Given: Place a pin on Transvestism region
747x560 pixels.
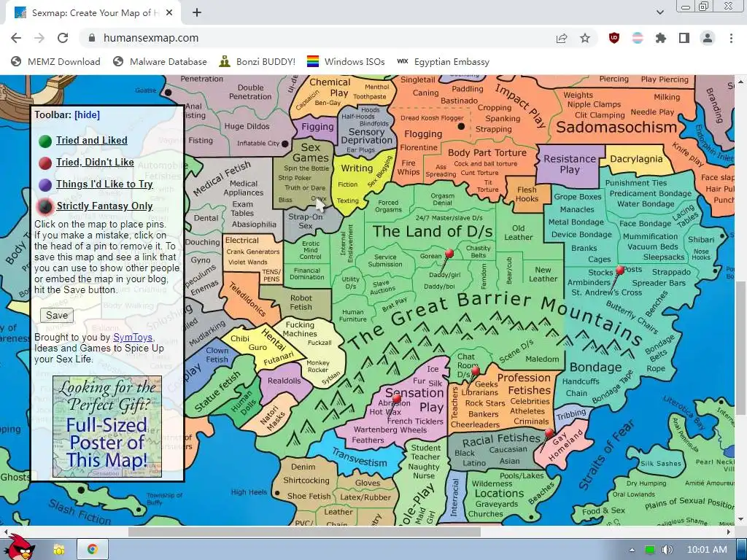Looking at the screenshot, I should point(360,458).
